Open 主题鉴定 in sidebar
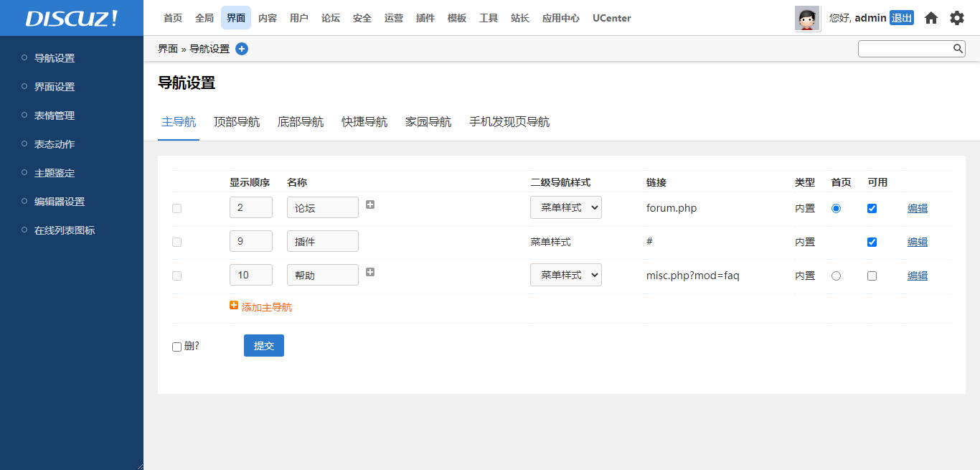 point(55,173)
